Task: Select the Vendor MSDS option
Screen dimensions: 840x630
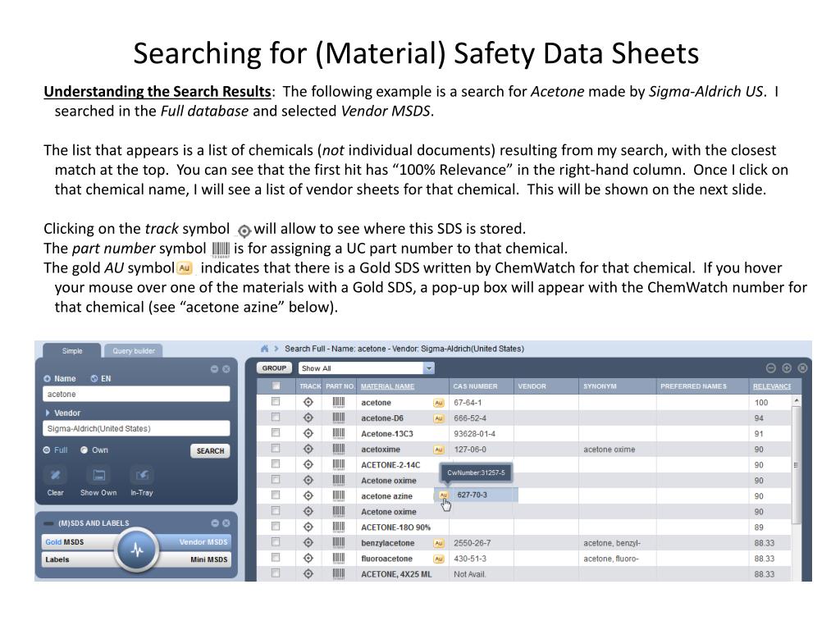Action: click(x=203, y=542)
